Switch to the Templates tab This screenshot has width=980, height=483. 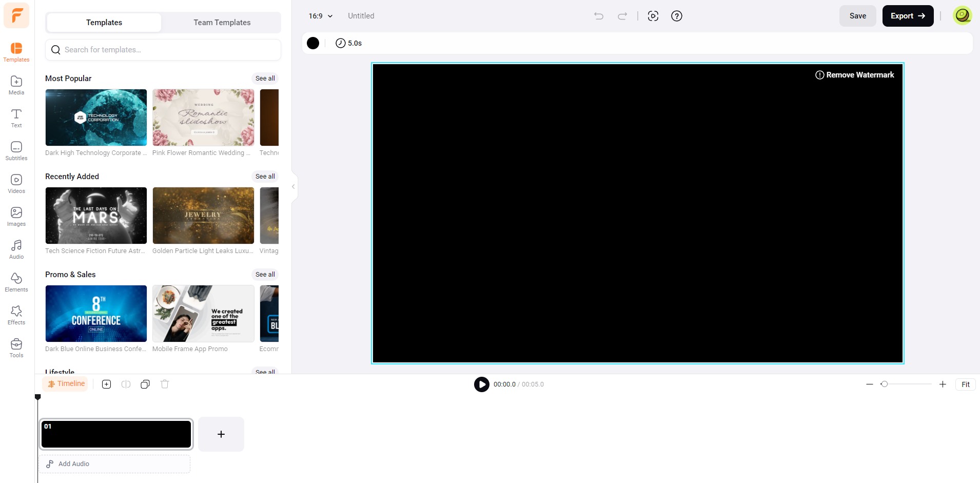click(104, 23)
